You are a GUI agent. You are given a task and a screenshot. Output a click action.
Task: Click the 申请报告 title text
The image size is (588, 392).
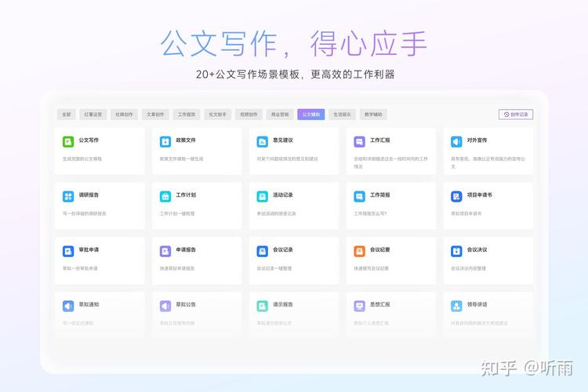tap(186, 250)
